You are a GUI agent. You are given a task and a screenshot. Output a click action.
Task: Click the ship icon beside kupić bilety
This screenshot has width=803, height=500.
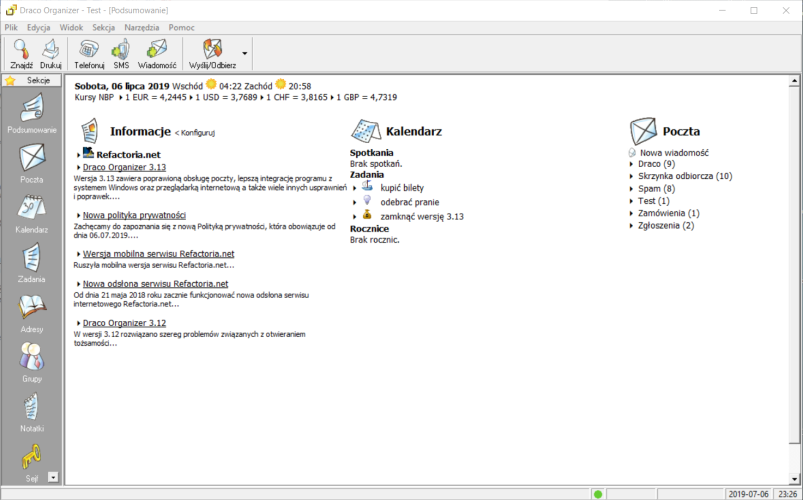tap(367, 185)
